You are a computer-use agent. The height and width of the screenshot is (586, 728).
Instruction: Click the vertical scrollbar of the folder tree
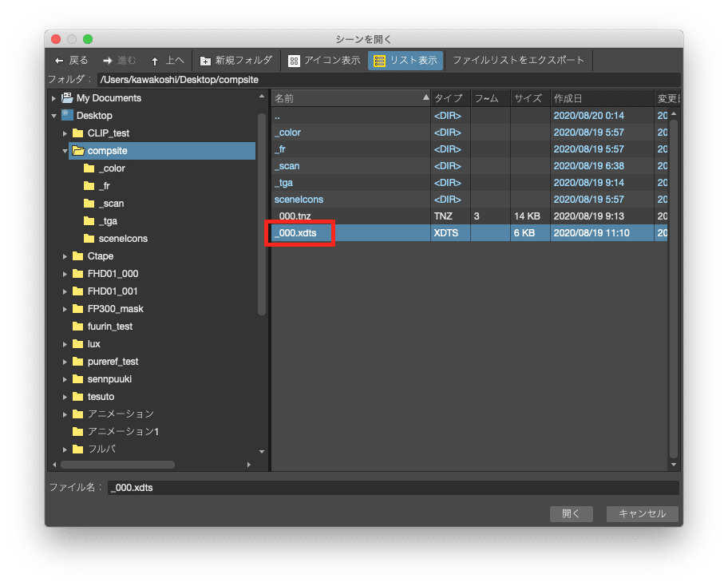262,200
